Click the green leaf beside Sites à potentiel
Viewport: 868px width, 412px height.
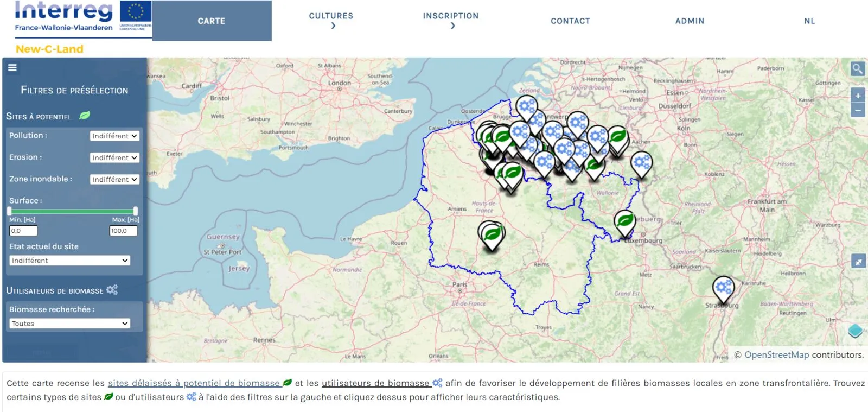point(85,116)
